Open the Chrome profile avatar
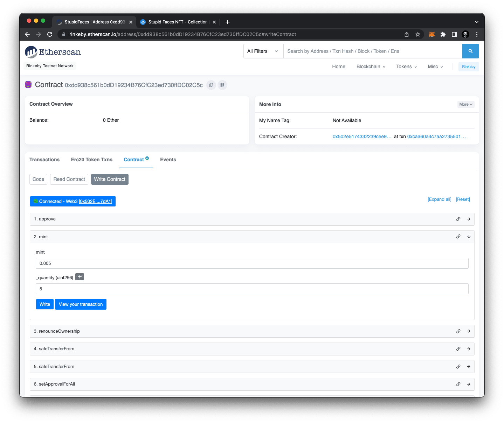 [x=465, y=34]
